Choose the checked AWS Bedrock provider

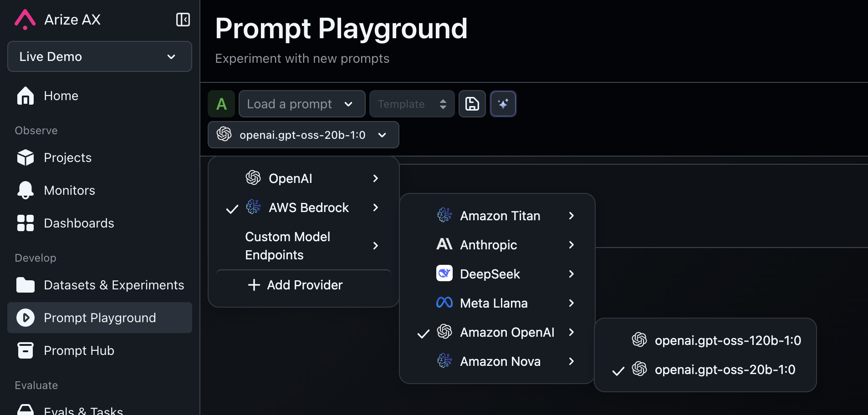click(x=308, y=207)
